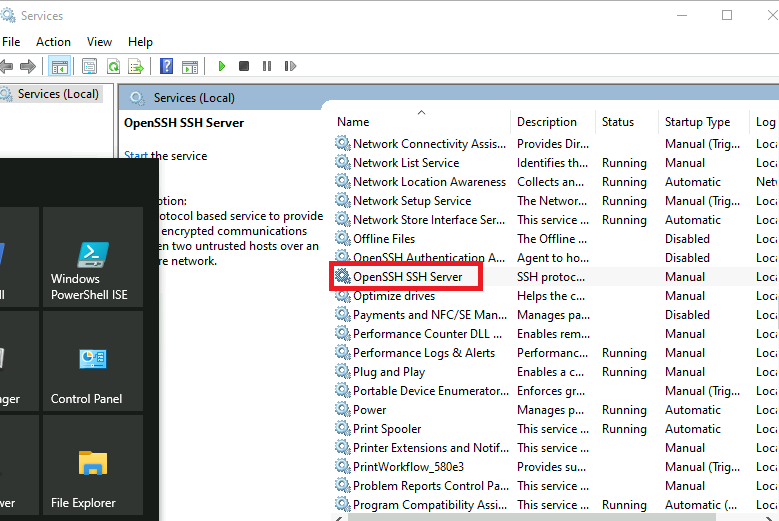
Task: Click the Pause Service toolbar button
Action: pos(267,66)
